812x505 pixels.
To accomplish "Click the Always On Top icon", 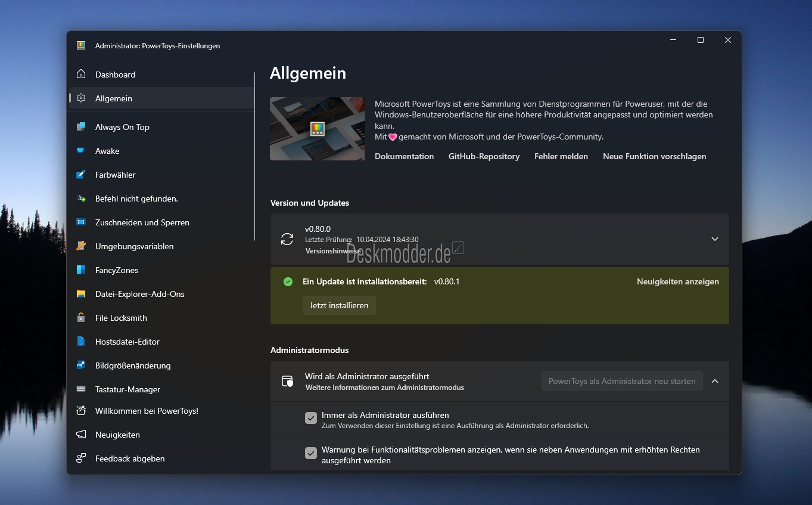I will click(x=81, y=126).
